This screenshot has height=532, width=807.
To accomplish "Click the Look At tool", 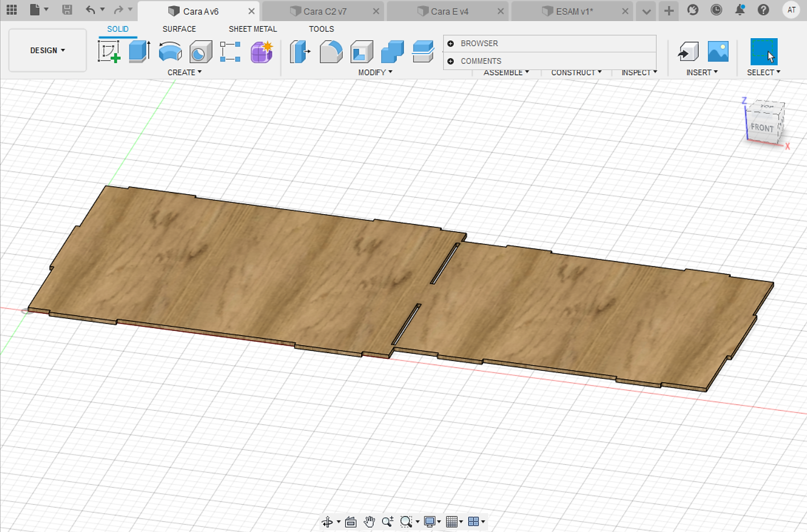I will coord(351,522).
